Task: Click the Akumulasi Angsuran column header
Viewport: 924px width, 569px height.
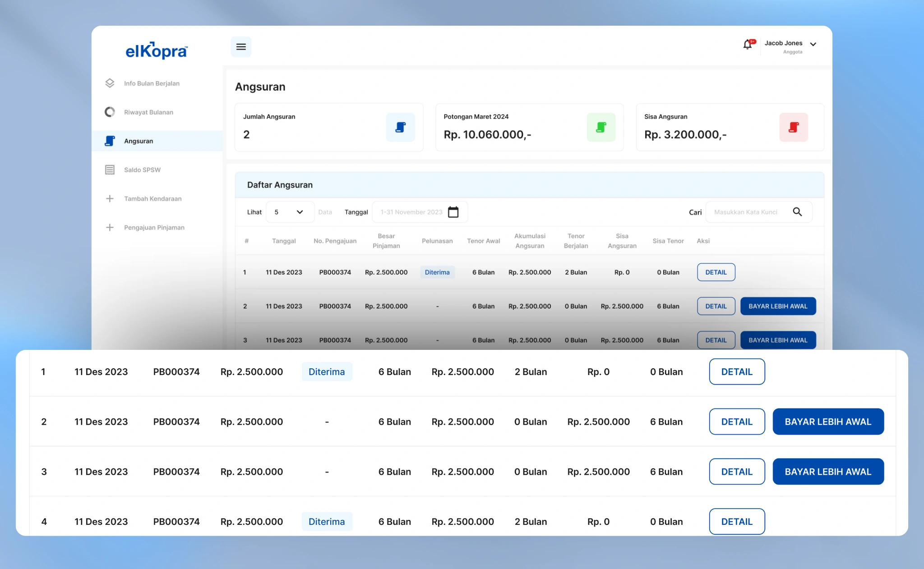Action: 530,241
